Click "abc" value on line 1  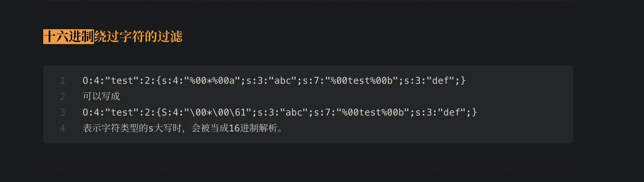click(x=283, y=81)
